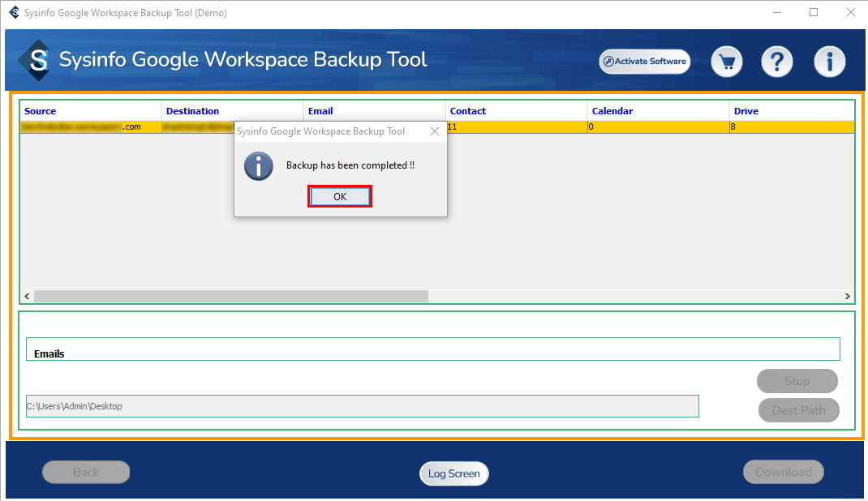Select the Drive column header
868x501 pixels.
tap(746, 111)
